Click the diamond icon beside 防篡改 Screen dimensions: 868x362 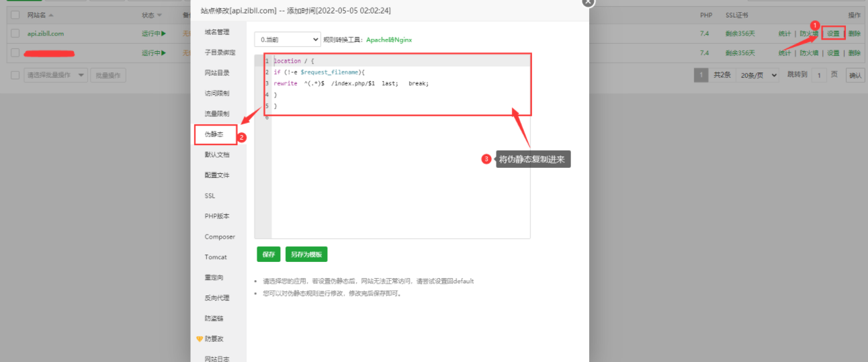pyautogui.click(x=199, y=339)
